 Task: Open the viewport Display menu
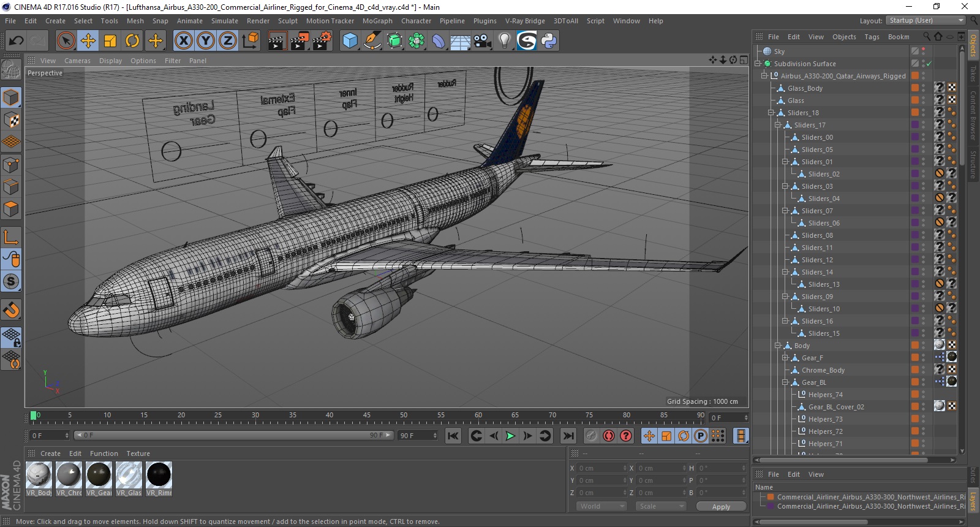coord(110,61)
